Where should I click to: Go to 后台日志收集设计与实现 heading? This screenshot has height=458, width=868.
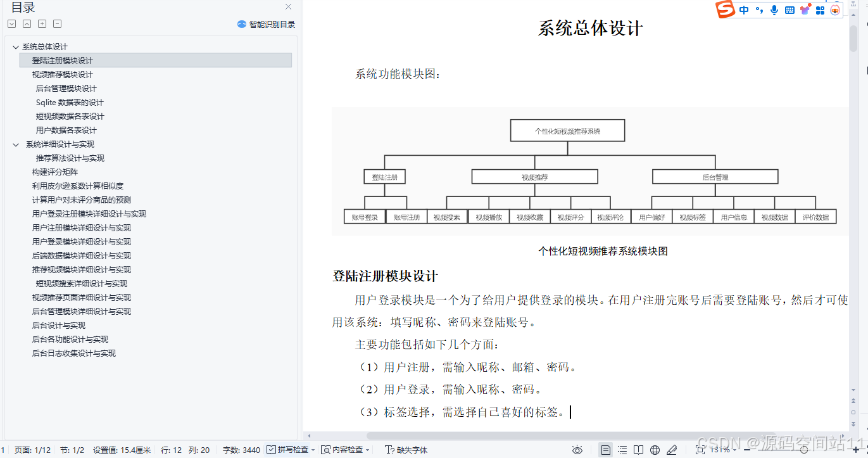pos(74,353)
